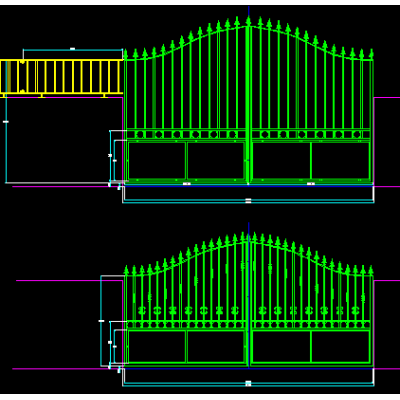
Task: Select overall width dimension label under upper gate
Action: pos(248,200)
